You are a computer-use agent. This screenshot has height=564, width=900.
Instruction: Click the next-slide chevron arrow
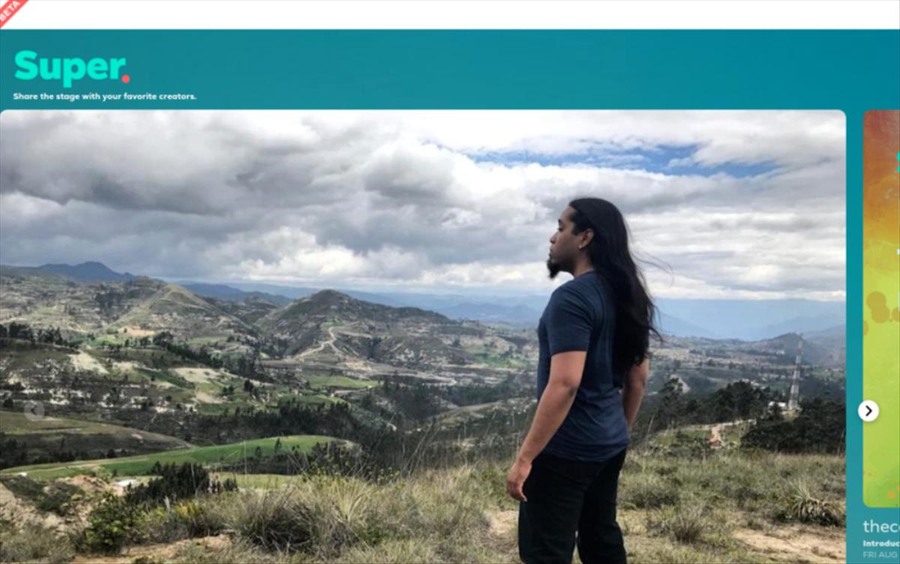(868, 411)
